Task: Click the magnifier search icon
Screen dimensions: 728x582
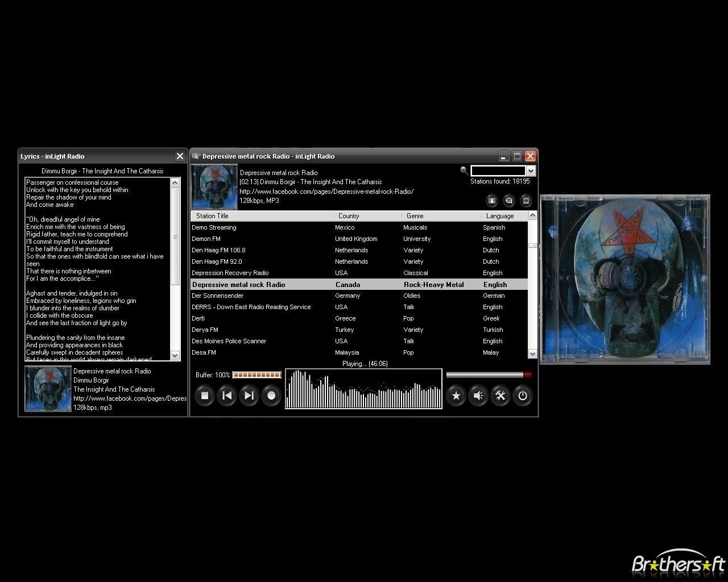Action: 464,171
